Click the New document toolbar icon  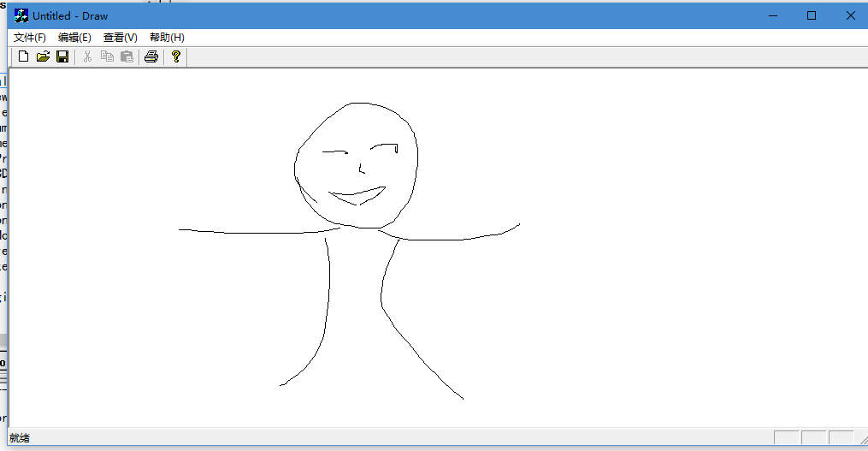[x=23, y=56]
